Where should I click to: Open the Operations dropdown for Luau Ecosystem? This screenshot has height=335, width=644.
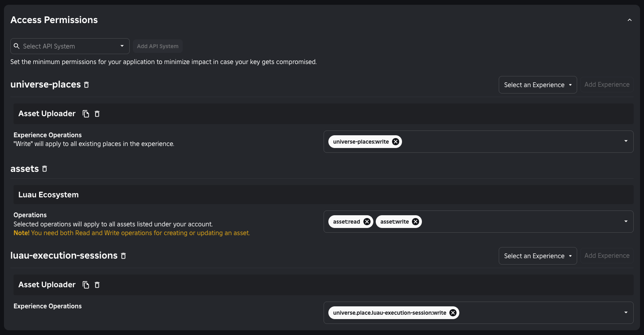pyautogui.click(x=626, y=221)
